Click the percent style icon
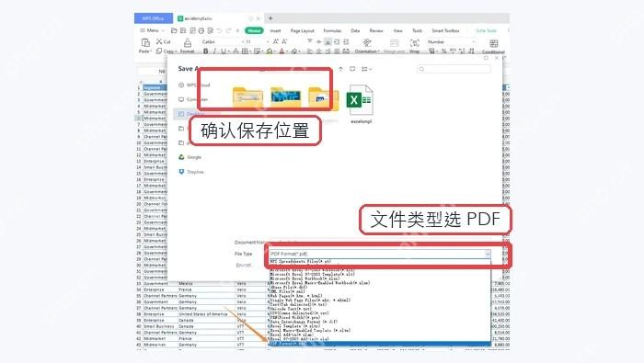The width and height of the screenshot is (644, 363). point(443,51)
